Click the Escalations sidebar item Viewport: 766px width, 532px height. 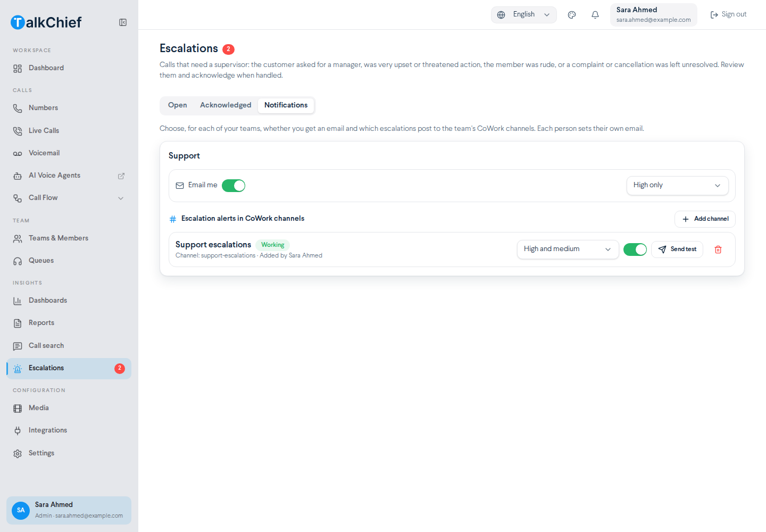coord(69,369)
